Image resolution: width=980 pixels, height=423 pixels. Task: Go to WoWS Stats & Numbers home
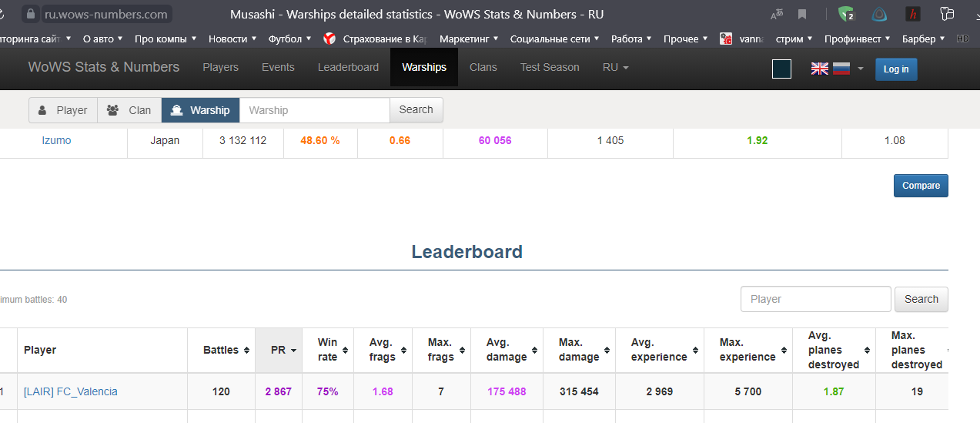[104, 67]
